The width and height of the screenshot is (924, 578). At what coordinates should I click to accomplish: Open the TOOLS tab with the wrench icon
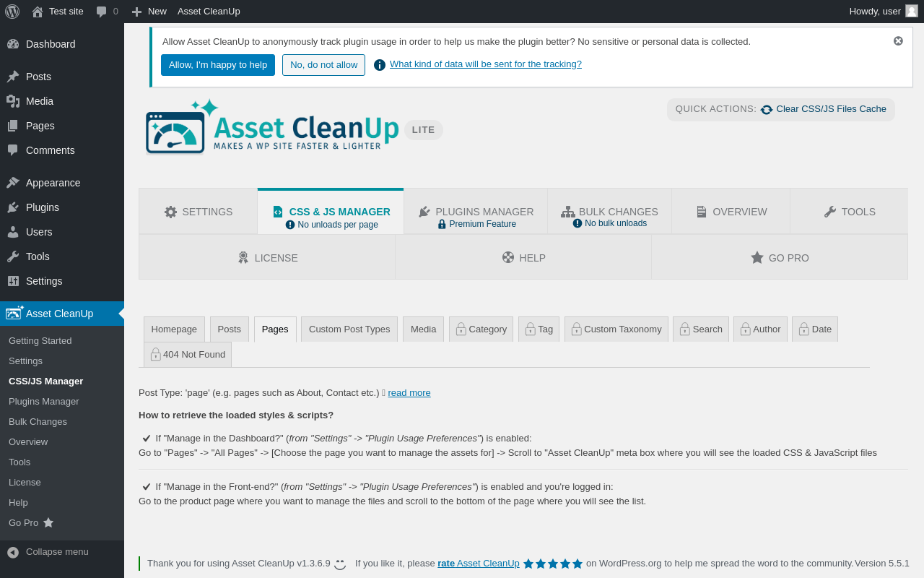(x=849, y=212)
